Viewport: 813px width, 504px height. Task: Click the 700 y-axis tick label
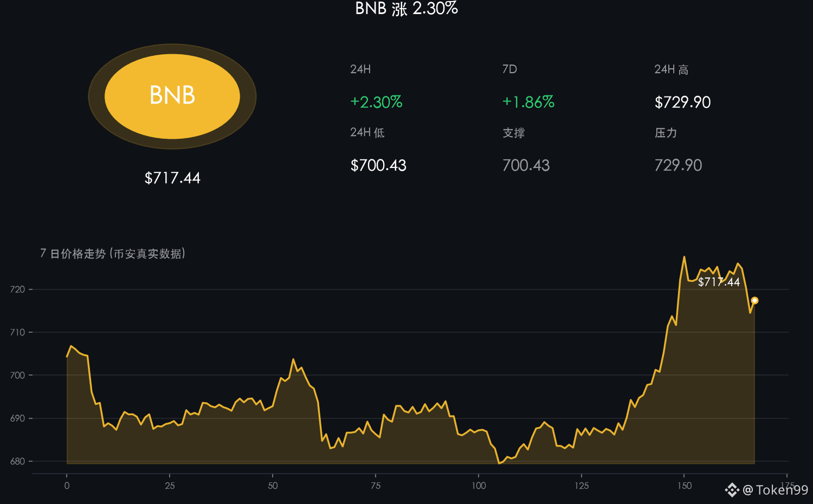tap(17, 375)
